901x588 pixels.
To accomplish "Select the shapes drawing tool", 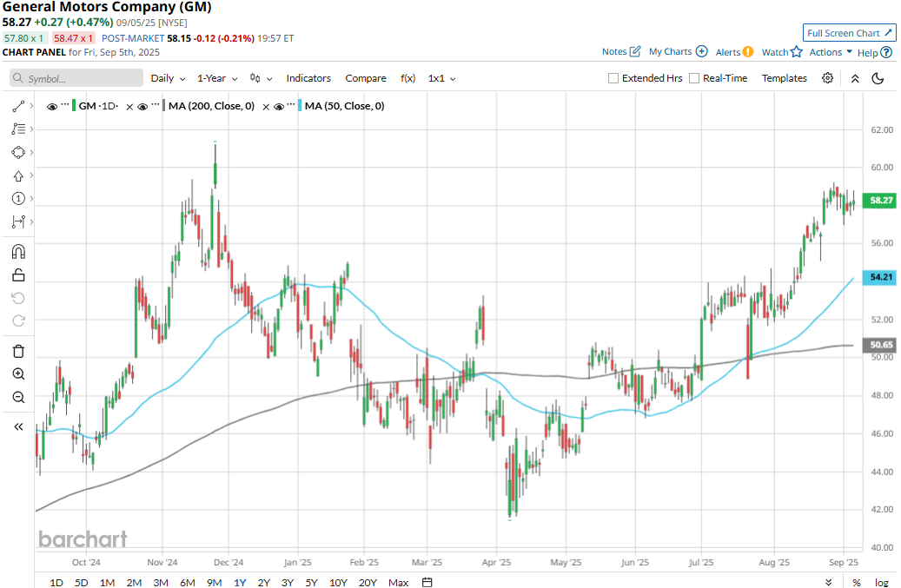I will pos(18,152).
